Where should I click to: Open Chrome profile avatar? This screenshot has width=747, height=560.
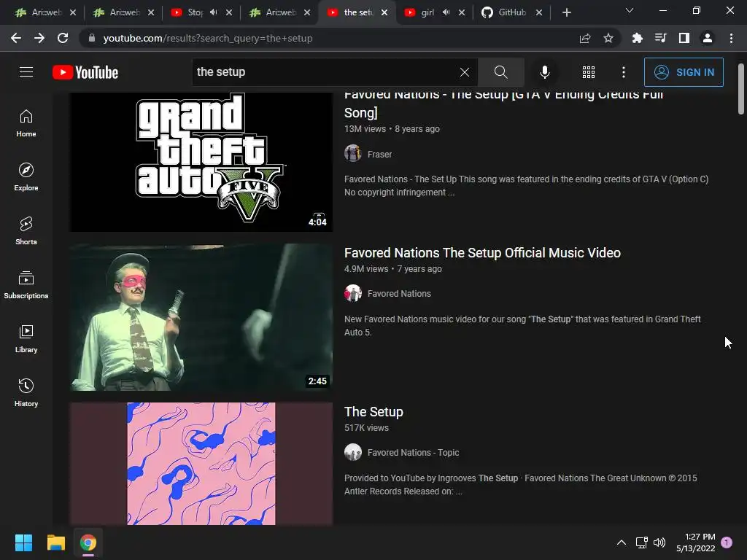[x=708, y=38]
